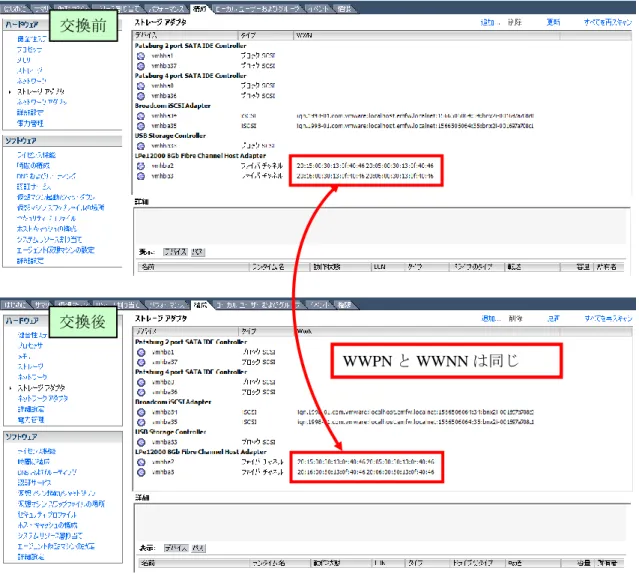Open the 構成 tab in 交換後 panel
This screenshot has height=574, width=639.
(200, 305)
